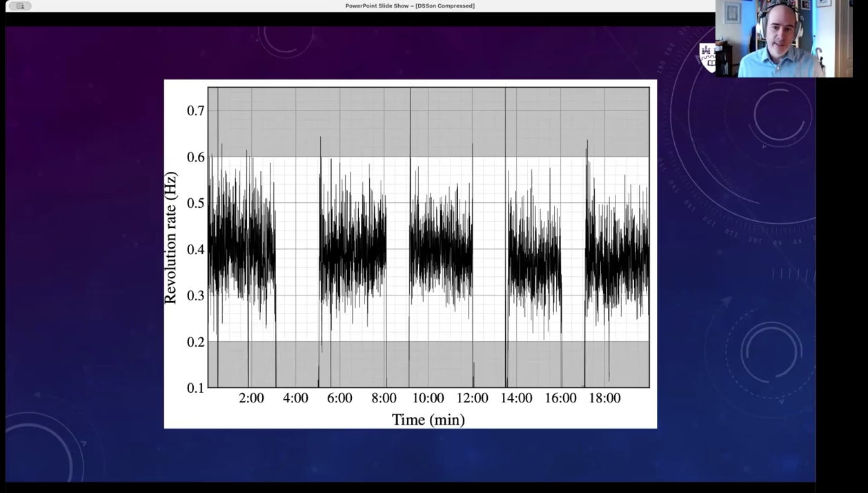The image size is (868, 493).
Task: Click the PowerPoint Slide Show window title
Action: (x=410, y=6)
